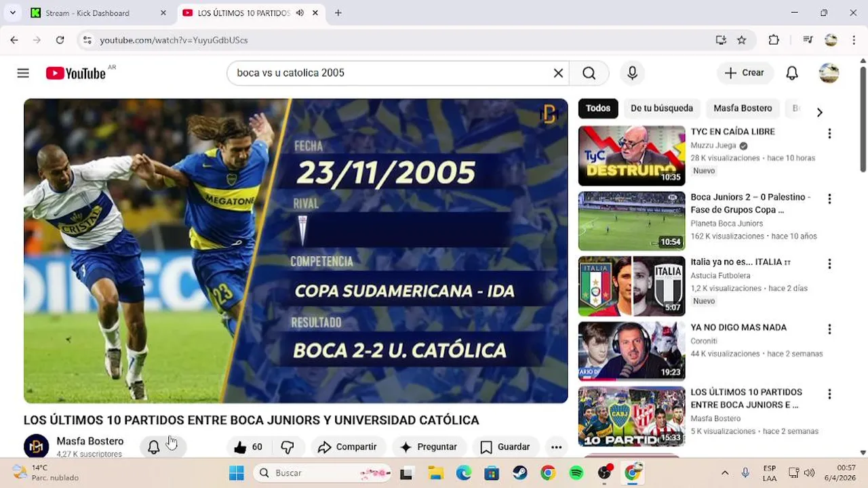Viewport: 868px width, 488px height.
Task: Click the Crear button
Action: (x=745, y=73)
